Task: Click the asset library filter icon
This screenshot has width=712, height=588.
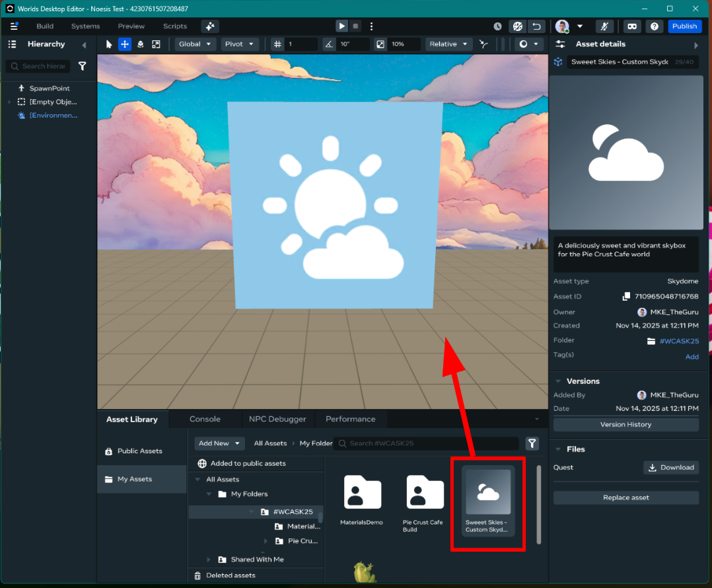Action: tap(532, 443)
